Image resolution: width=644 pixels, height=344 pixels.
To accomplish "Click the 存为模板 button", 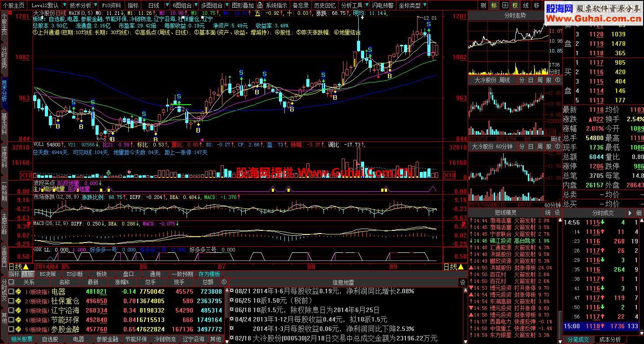I will [209, 274].
